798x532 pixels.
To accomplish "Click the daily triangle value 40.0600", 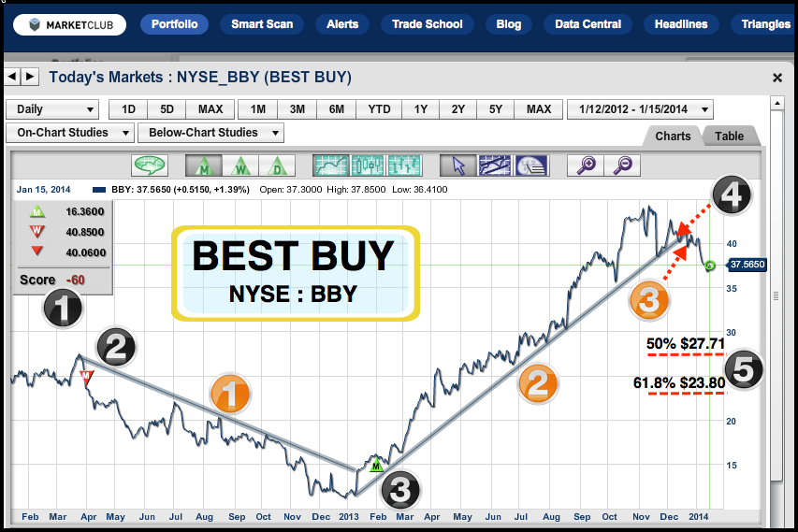I will (85, 252).
